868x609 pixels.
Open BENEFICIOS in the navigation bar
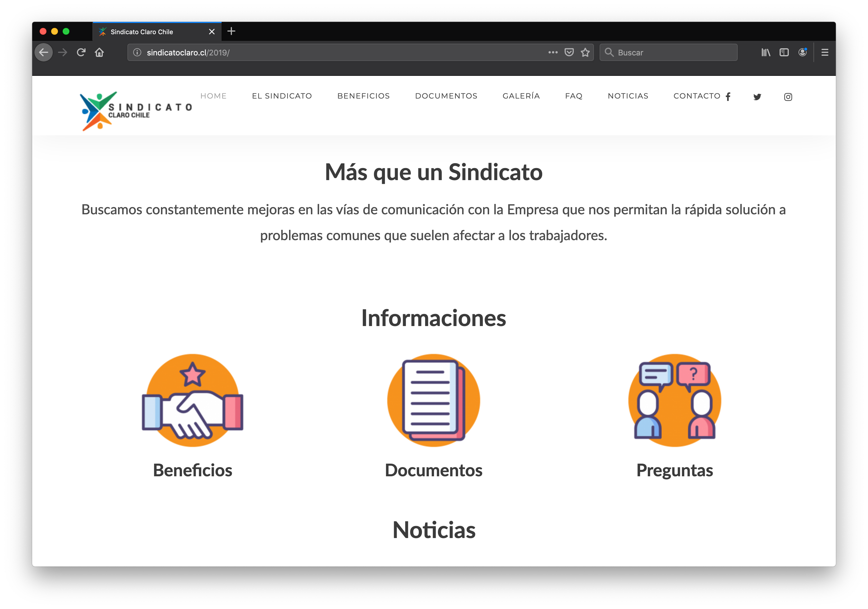coord(364,96)
